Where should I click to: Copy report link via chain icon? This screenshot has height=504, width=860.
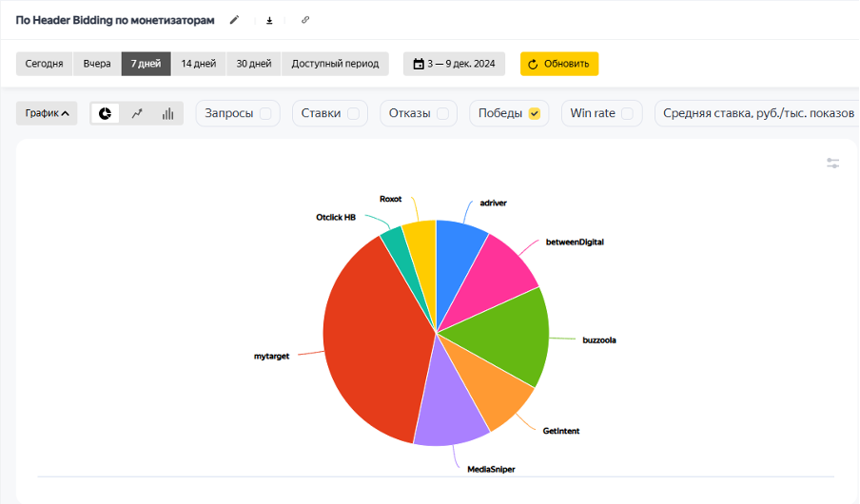click(305, 20)
